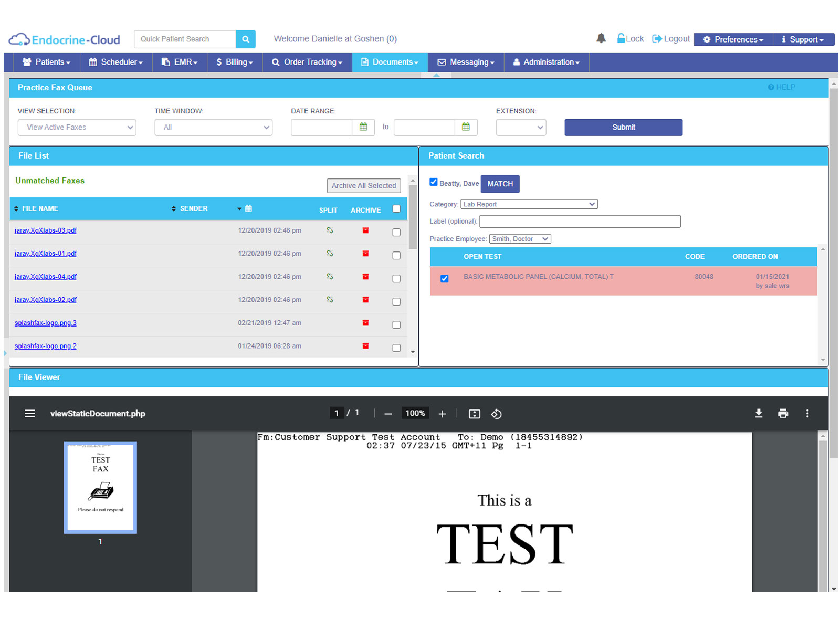Click the MATCH button
840x630 pixels.
(500, 184)
